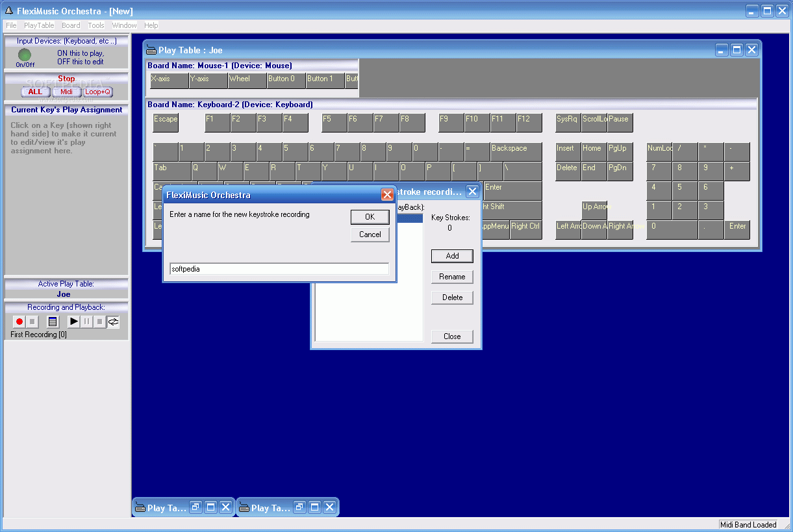Click the Play Table keyboard icon in Joe title bar
Viewport: 793px width, 532px height.
point(151,50)
